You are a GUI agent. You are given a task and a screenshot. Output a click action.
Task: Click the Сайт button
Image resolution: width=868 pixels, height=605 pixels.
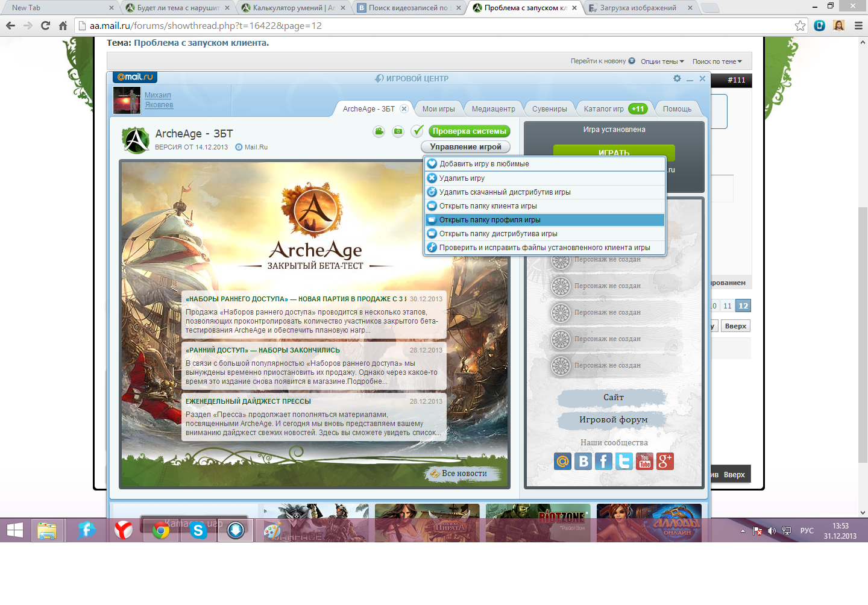(614, 398)
